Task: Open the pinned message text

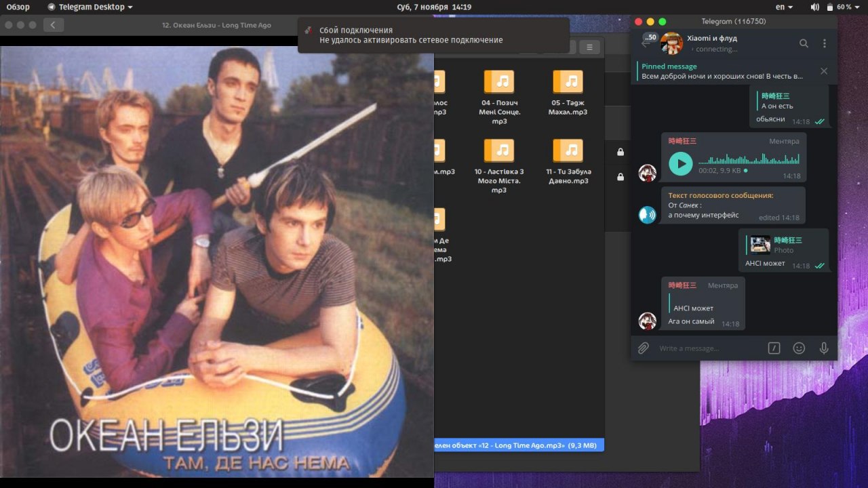Action: 722,77
